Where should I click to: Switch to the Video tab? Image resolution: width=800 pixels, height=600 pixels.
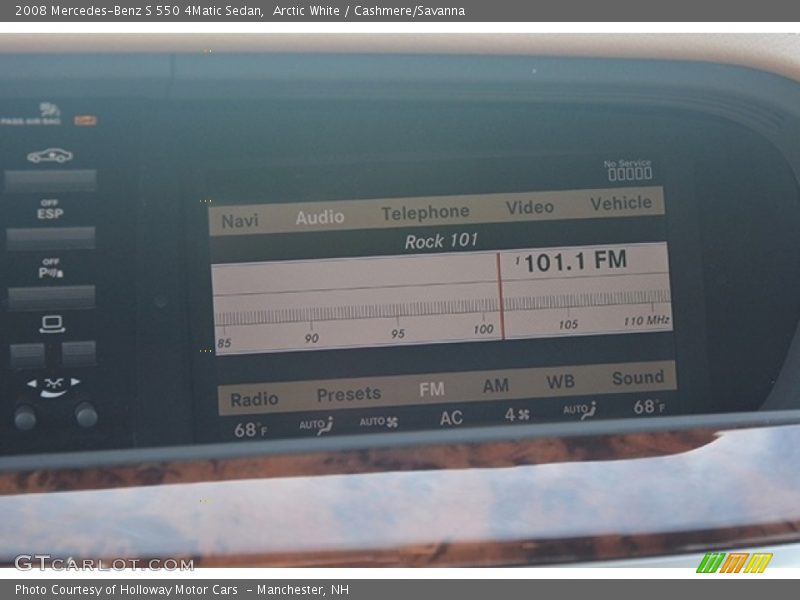[x=529, y=207]
